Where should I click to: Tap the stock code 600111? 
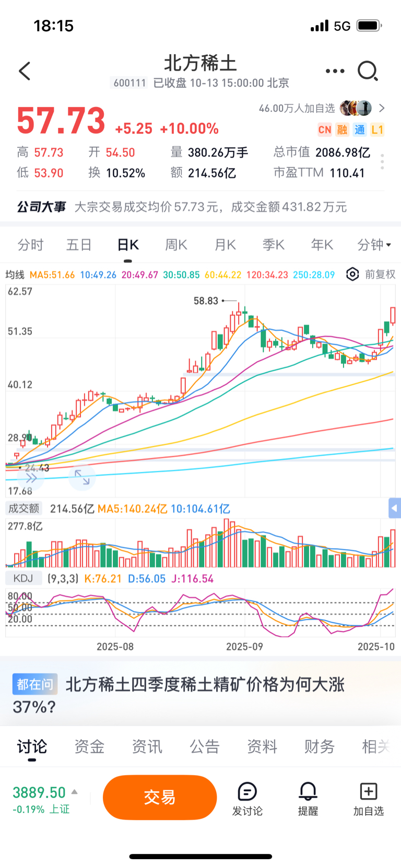click(x=129, y=83)
